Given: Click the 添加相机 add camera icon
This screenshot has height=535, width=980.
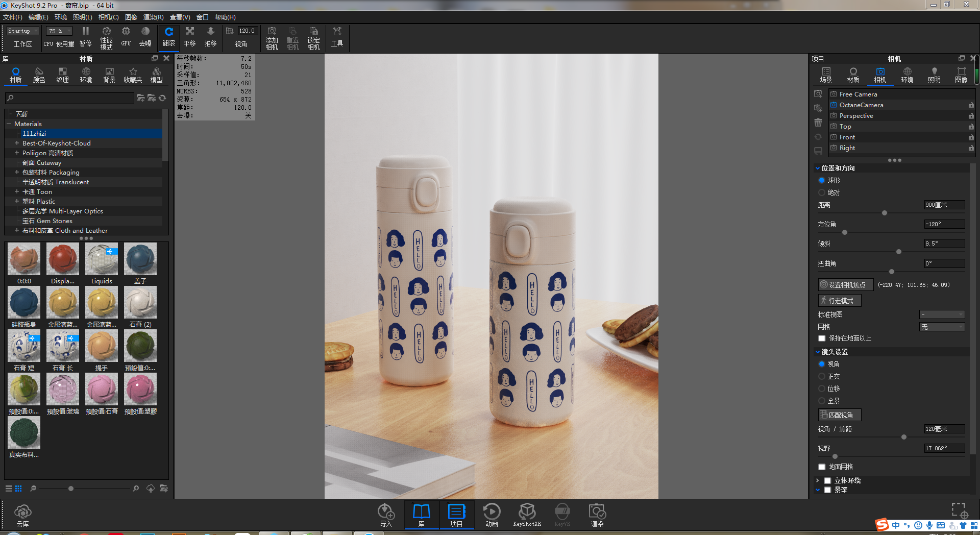Looking at the screenshot, I should (x=272, y=37).
